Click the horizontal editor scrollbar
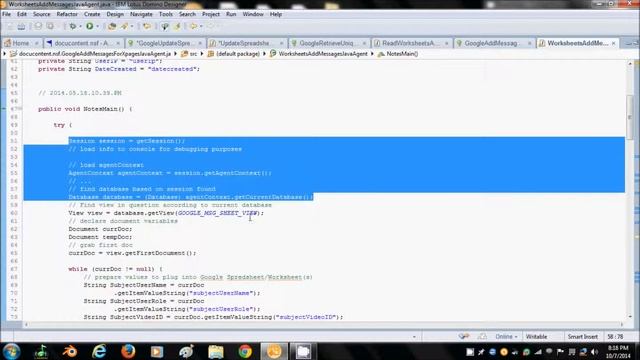The image size is (640, 360). pos(324,325)
